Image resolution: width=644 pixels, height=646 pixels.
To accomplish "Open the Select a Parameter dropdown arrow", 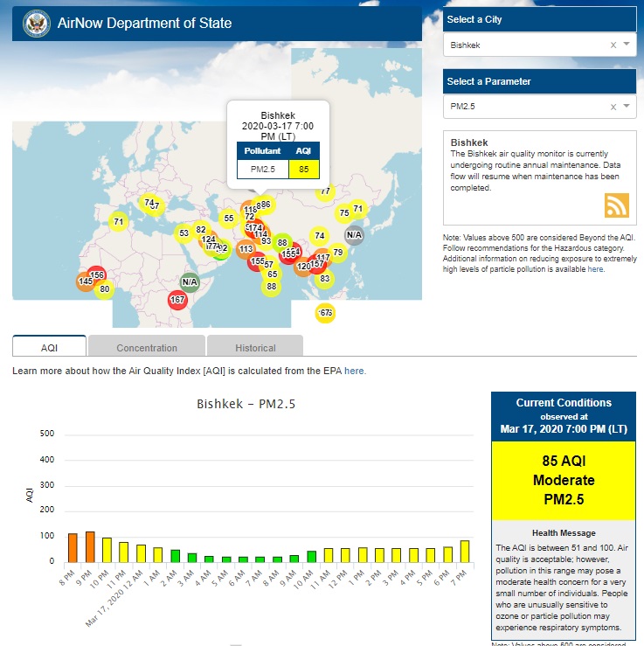I will tap(627, 107).
